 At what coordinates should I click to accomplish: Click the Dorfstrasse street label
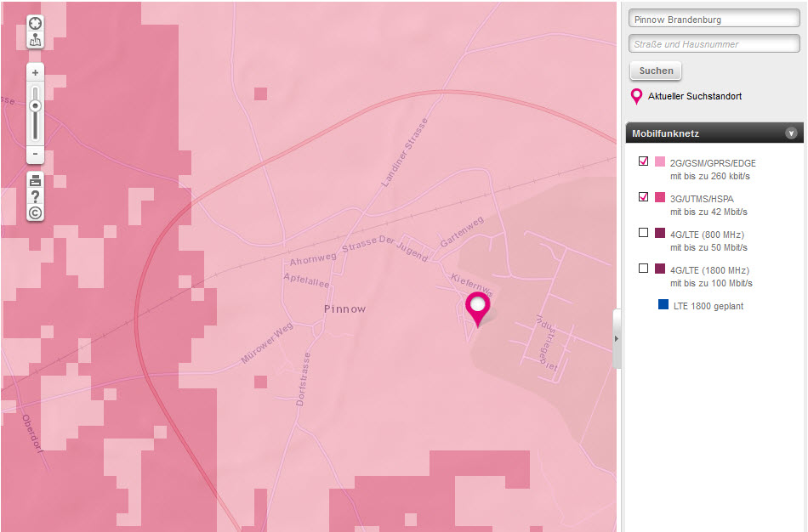(x=303, y=379)
